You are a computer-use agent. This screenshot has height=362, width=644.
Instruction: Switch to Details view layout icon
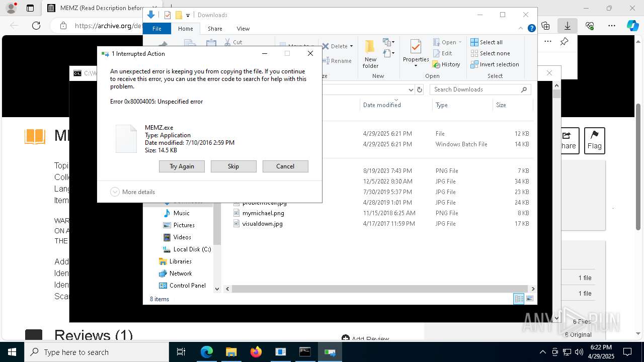pos(519,299)
